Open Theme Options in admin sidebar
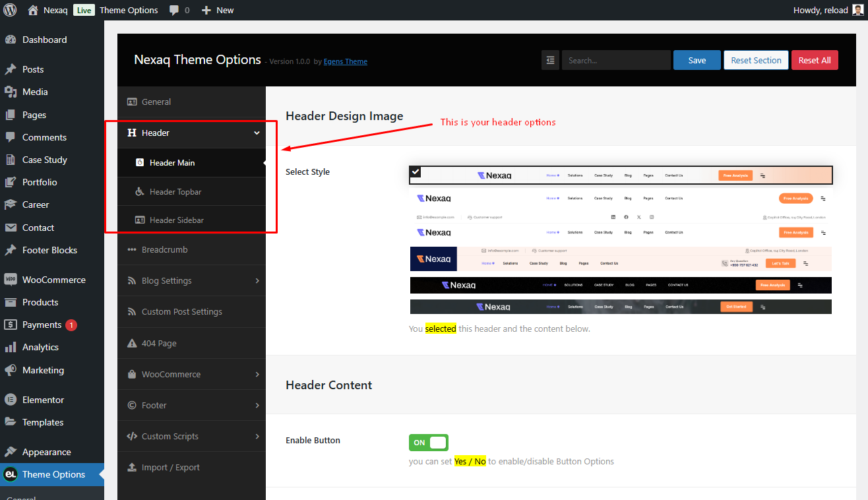 point(52,474)
